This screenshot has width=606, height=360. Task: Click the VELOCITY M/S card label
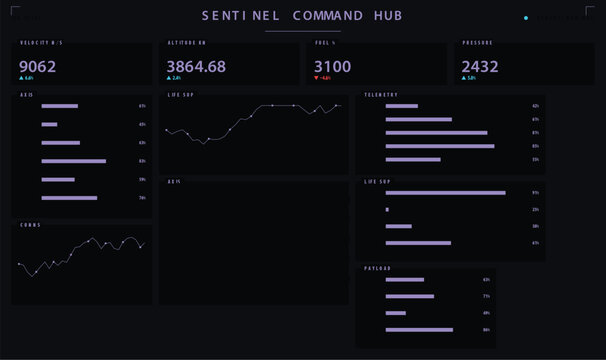(41, 43)
